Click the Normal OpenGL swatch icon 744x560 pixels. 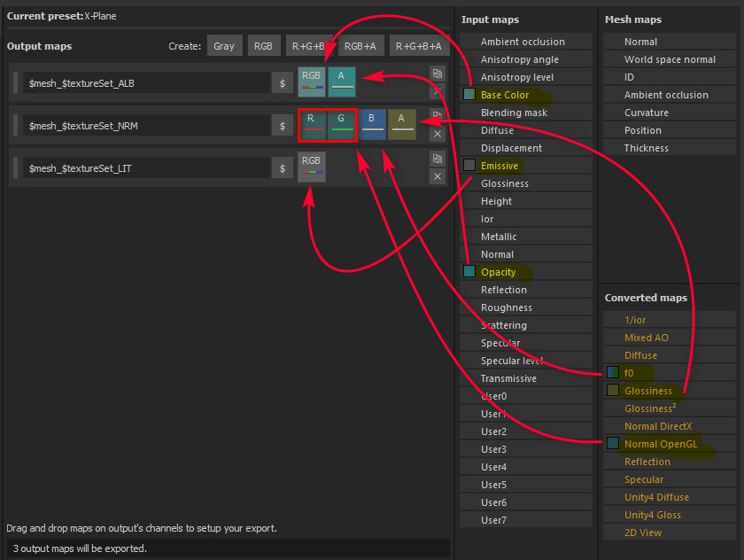(x=613, y=443)
